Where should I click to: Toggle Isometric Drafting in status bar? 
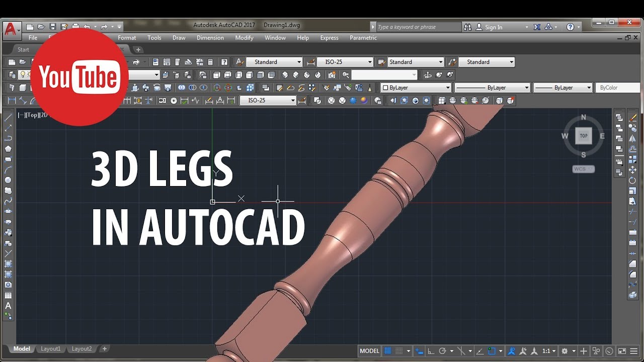click(462, 351)
